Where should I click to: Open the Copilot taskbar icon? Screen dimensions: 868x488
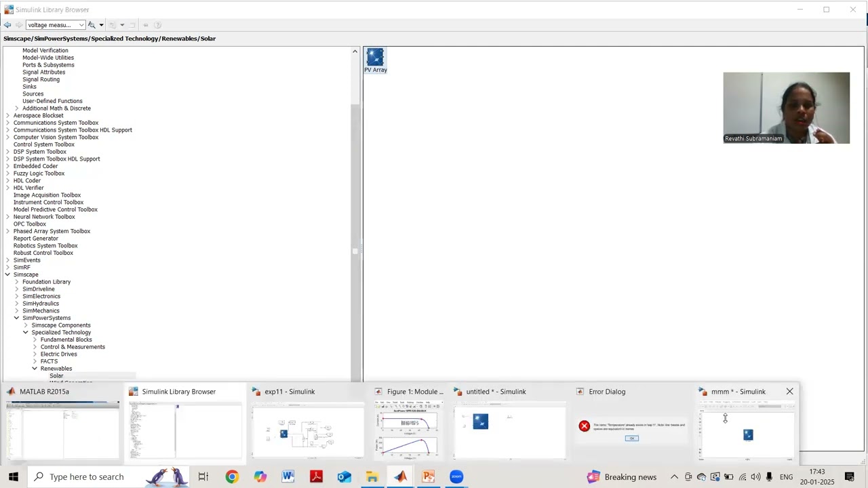tap(260, 476)
